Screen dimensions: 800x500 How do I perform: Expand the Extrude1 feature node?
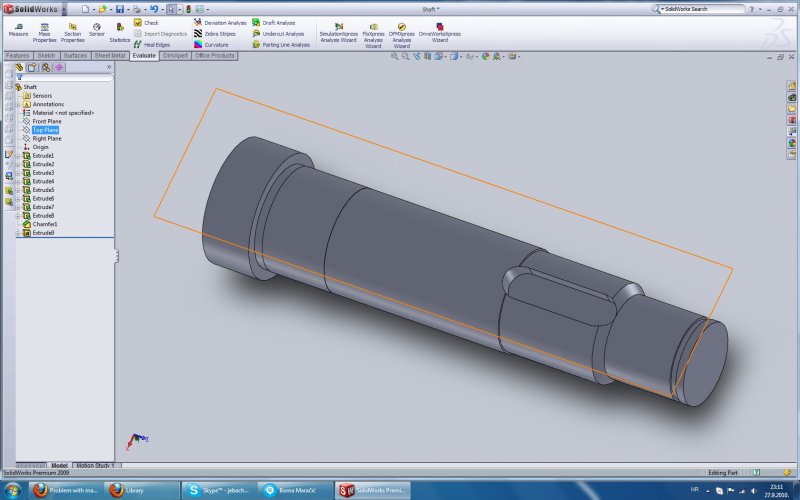pos(19,156)
